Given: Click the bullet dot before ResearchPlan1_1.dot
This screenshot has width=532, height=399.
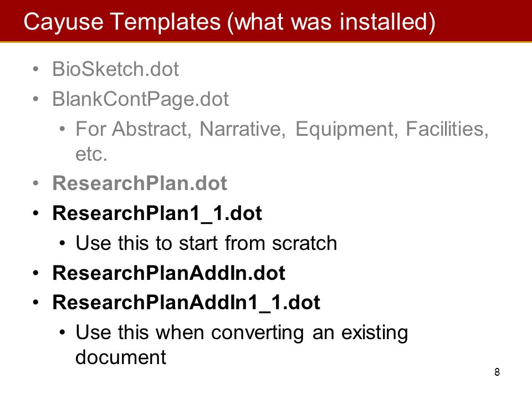Looking at the screenshot, I should 36,213.
